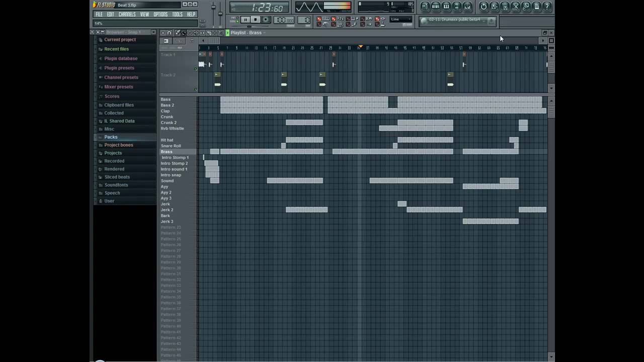Select the first playlist clip-type tab
Viewport: 644px width, 362px height.
click(x=166, y=41)
